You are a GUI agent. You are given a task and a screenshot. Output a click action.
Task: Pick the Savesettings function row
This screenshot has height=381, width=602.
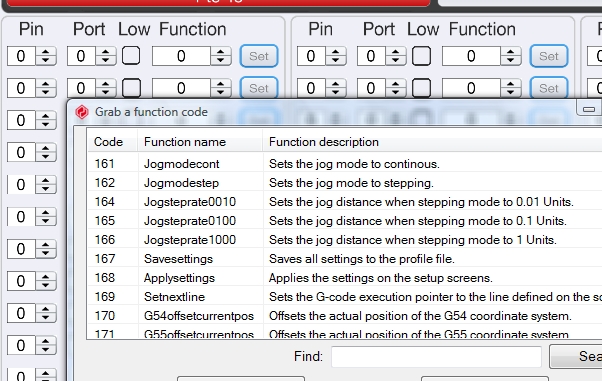tap(345, 259)
